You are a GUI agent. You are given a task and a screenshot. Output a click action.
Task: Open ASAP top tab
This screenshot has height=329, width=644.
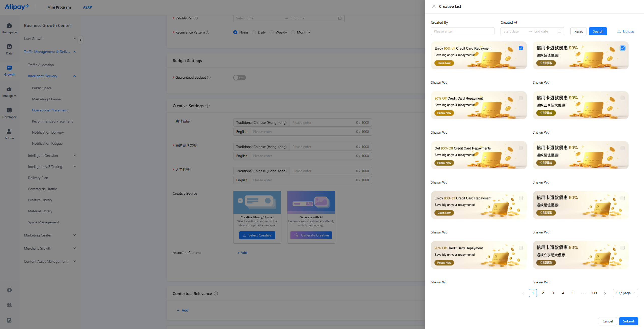point(87,7)
